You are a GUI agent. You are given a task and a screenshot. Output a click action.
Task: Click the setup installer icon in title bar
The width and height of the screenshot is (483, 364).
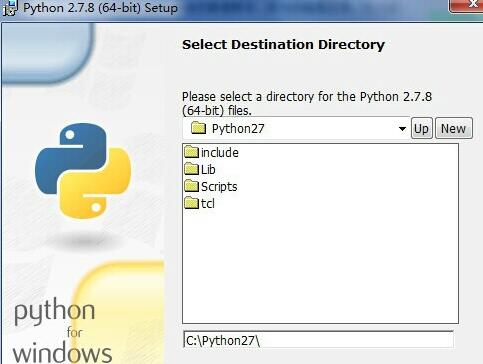(x=10, y=8)
